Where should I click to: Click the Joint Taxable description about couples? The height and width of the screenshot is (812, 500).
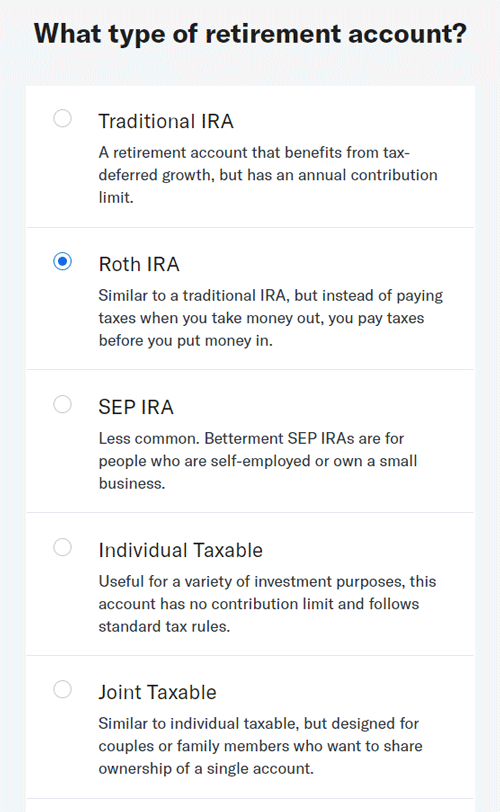point(260,746)
